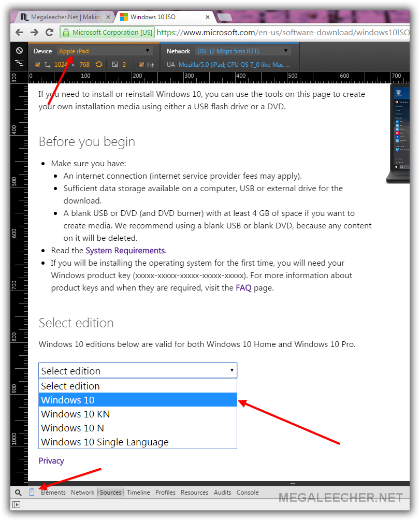Go forward with the browser forward arrow
Image resolution: width=420 pixels, height=521 pixels.
[x=34, y=32]
